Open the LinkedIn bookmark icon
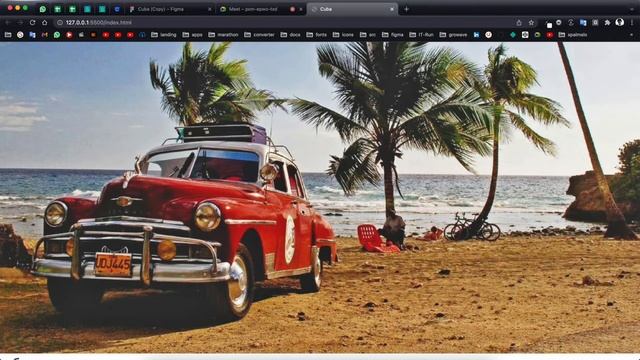The image size is (640, 360). (x=476, y=35)
